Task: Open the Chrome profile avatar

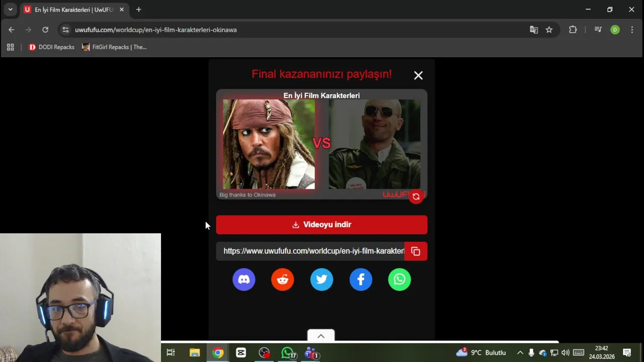Action: [615, 30]
